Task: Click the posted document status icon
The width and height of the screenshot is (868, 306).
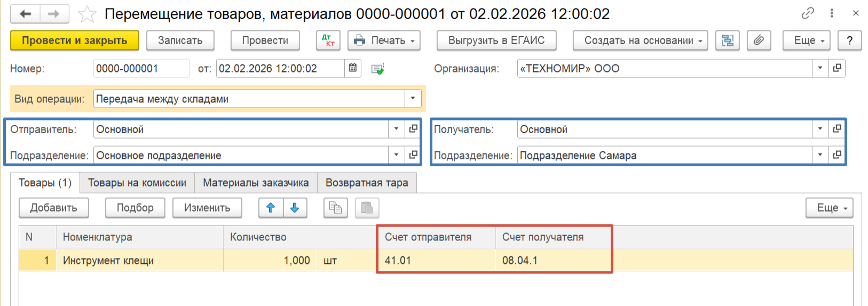Action: pos(378,69)
